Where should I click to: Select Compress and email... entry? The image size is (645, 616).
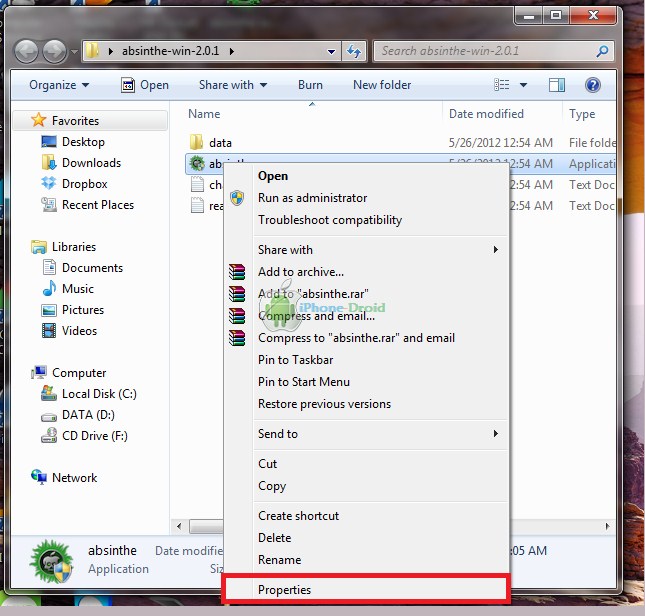coord(366,316)
